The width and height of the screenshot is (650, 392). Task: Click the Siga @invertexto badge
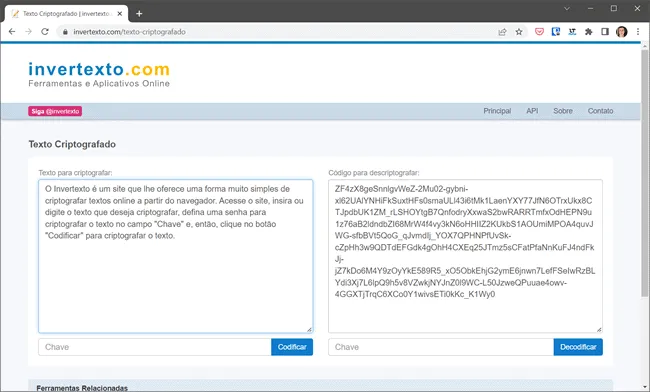pos(55,111)
